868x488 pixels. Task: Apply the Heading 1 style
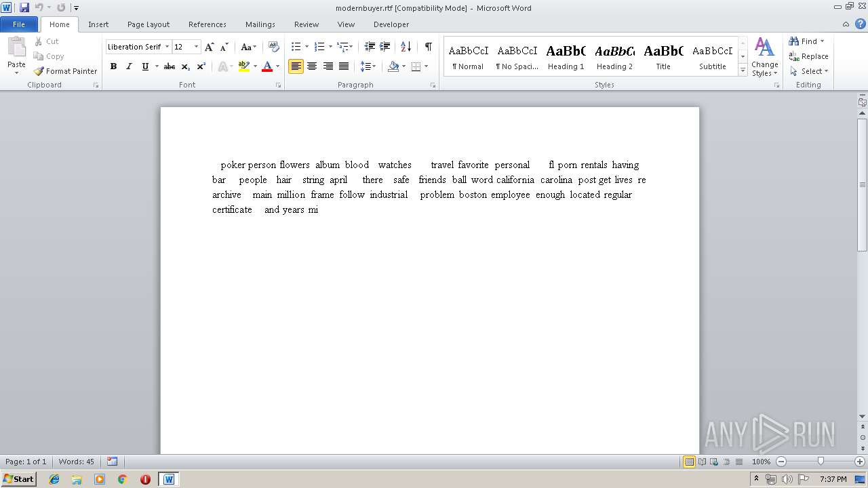(x=566, y=57)
